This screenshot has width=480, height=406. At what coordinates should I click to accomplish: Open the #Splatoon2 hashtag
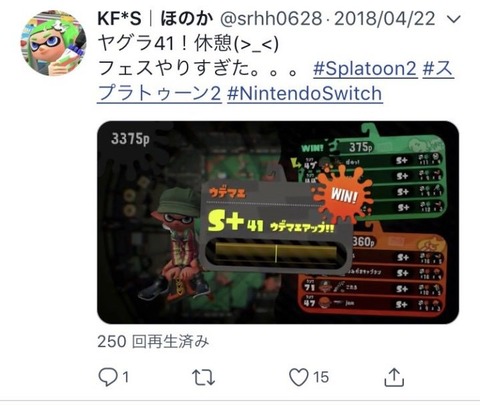[x=365, y=69]
